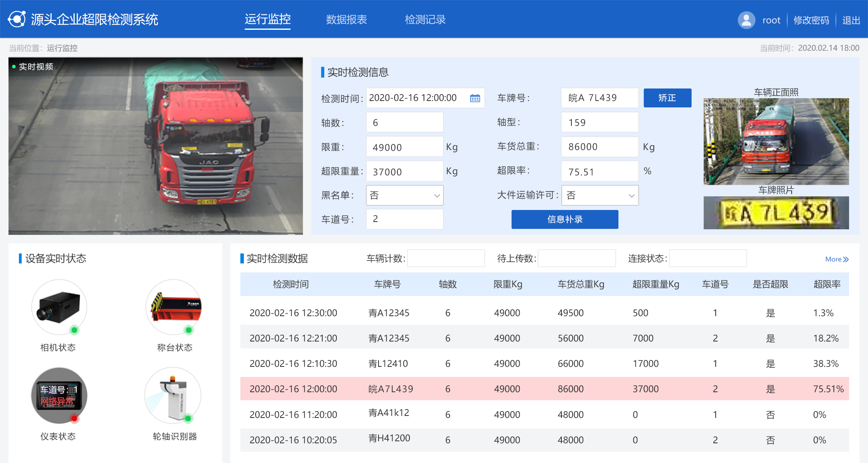The height and width of the screenshot is (463, 868).
Task: Open the blacklist (黑名单) dropdown
Action: tap(404, 195)
